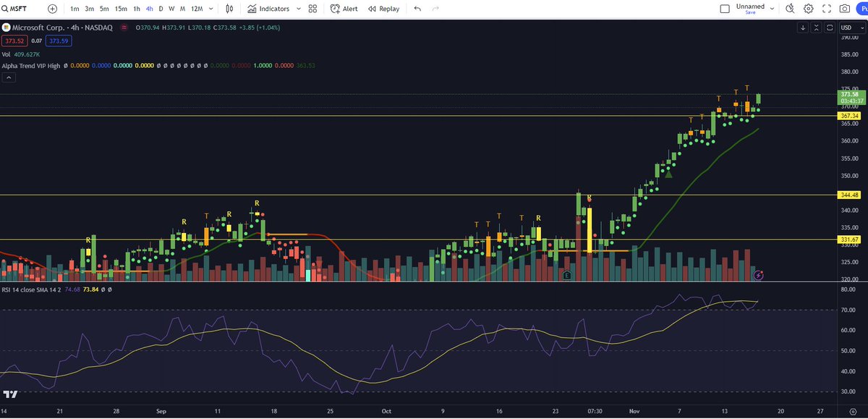Open the Indicators dialog
The height and width of the screenshot is (419, 868).
(268, 9)
